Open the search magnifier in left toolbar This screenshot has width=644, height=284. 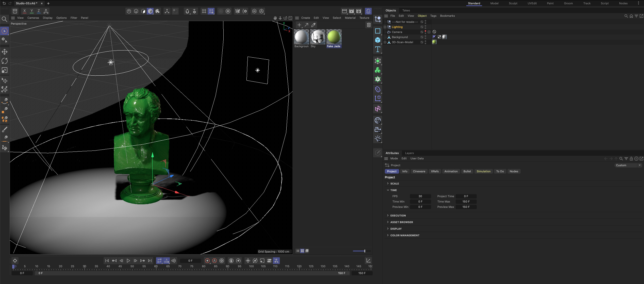tap(4, 19)
